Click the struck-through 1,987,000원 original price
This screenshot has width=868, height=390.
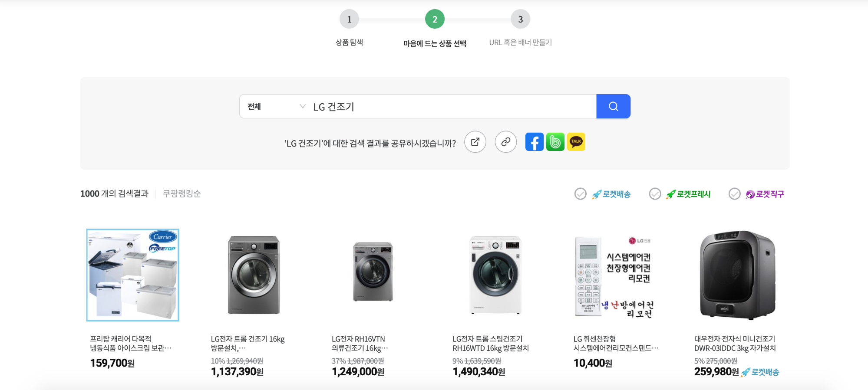(366, 361)
